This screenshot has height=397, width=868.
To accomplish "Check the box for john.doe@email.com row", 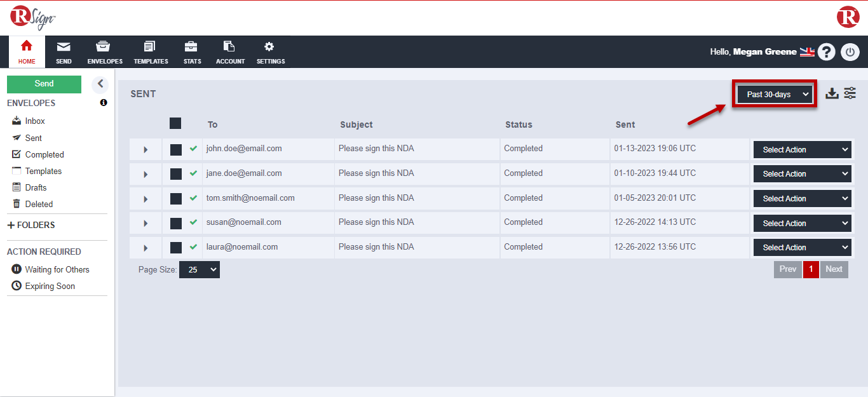I will 176,149.
